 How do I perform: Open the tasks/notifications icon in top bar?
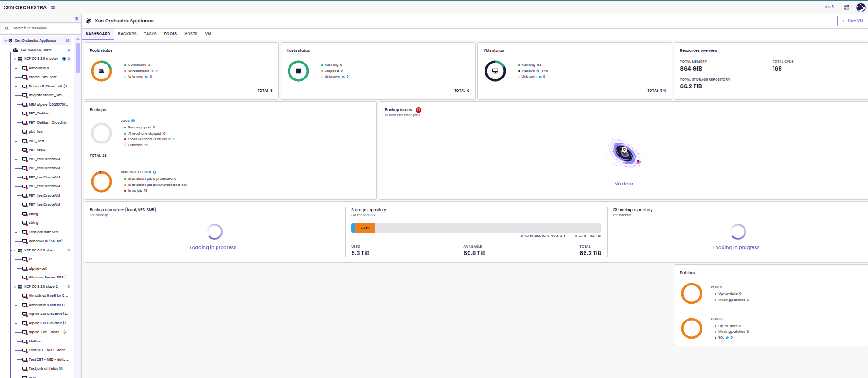(846, 7)
